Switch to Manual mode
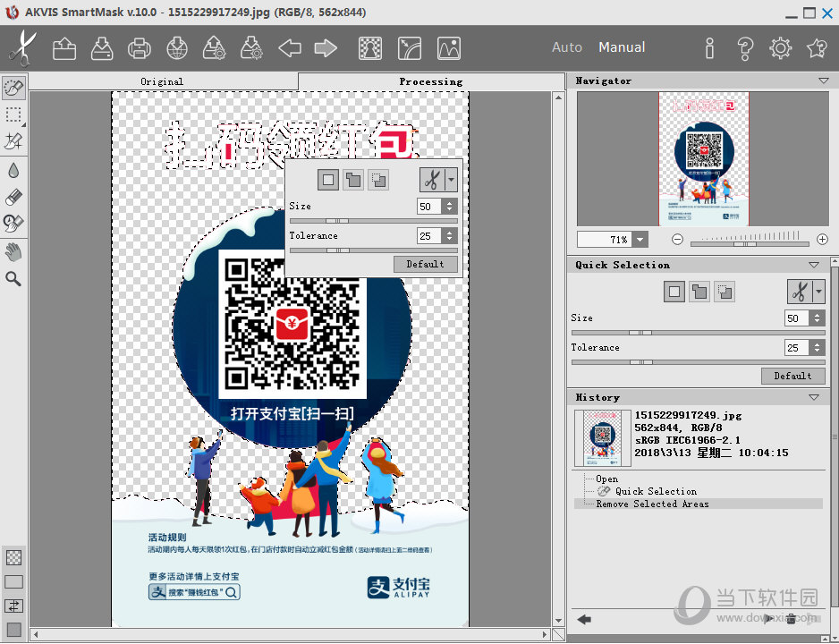The image size is (839, 644). click(x=622, y=47)
